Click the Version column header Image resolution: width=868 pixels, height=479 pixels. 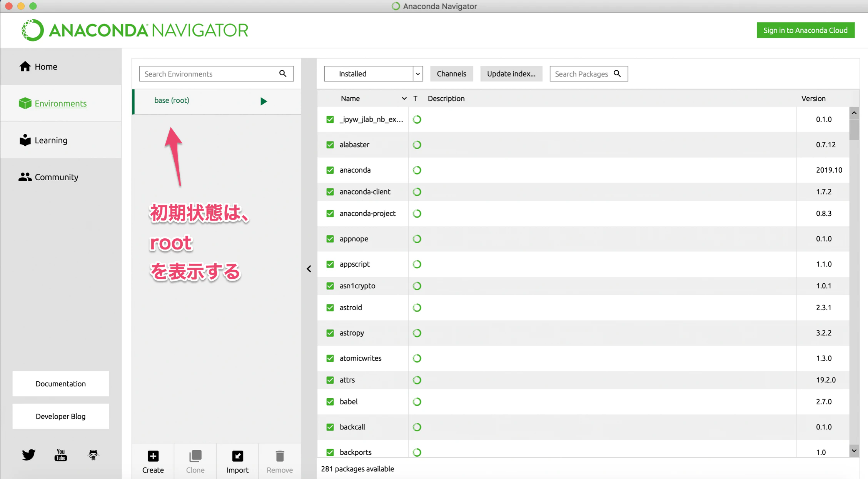click(813, 98)
